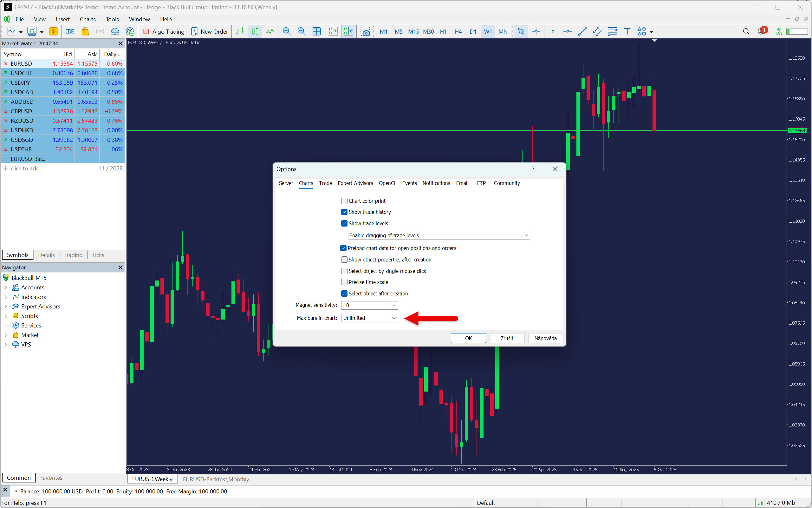Image resolution: width=812 pixels, height=508 pixels.
Task: Enable Precise time scale checkbox
Action: click(344, 282)
